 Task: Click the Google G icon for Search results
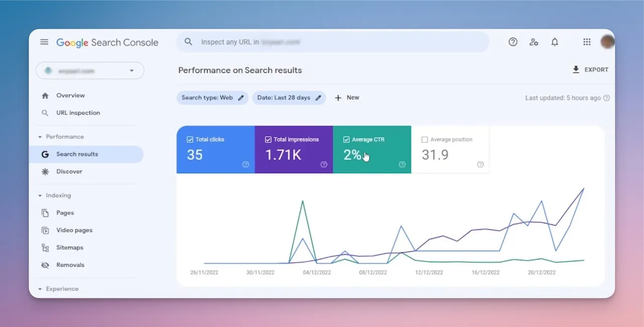point(45,154)
